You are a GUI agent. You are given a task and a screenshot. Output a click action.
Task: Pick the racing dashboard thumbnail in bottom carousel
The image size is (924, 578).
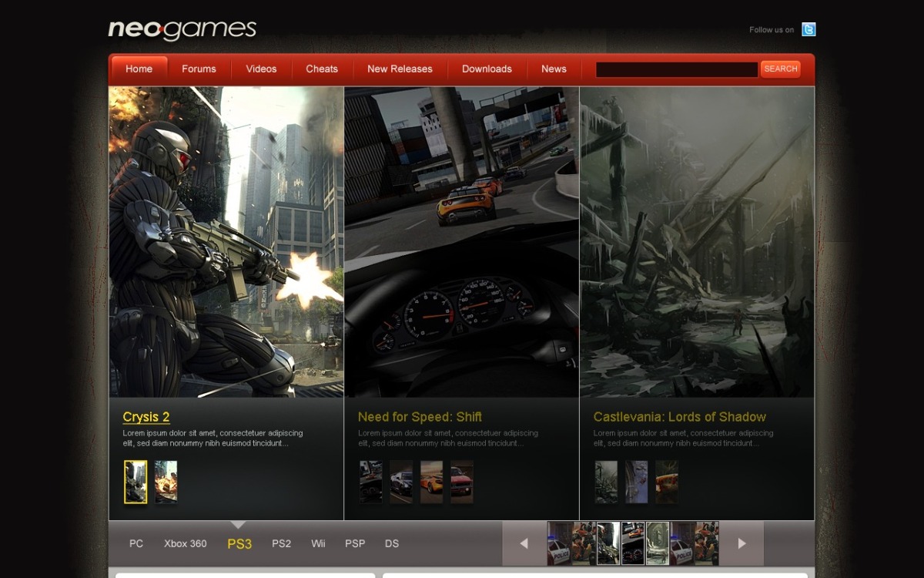(x=633, y=543)
